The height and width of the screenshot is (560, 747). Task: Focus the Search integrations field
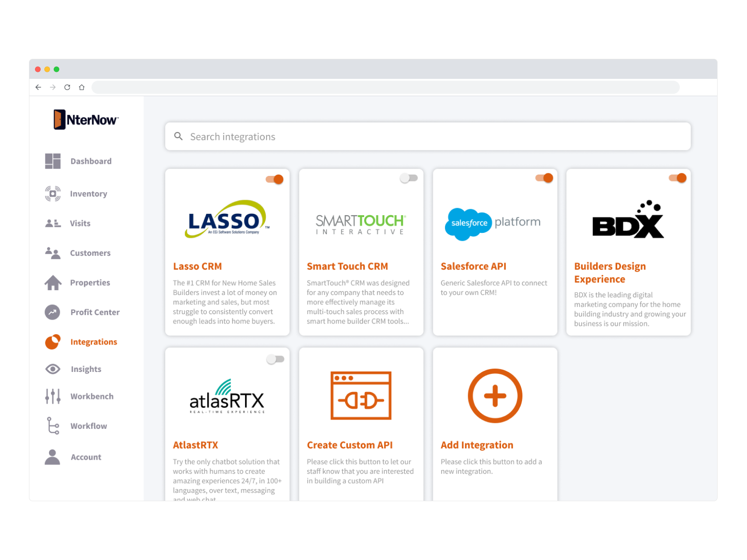(428, 136)
